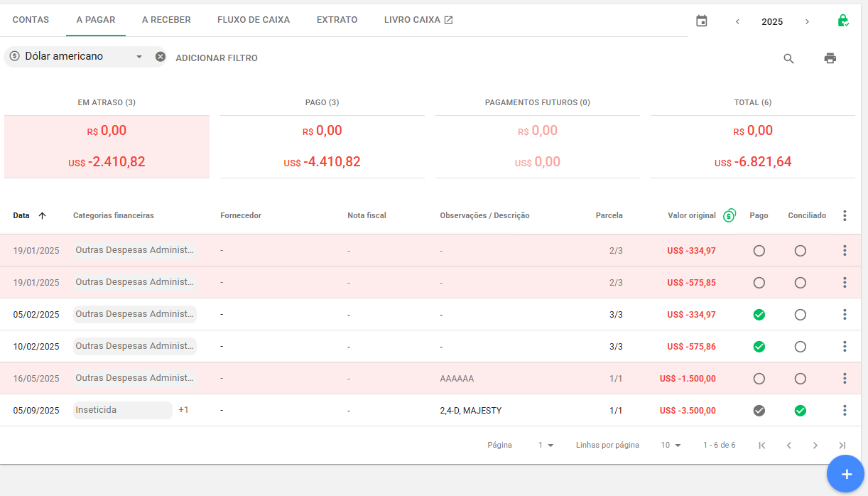Open row actions for the 16/05/2025 entry
The image size is (868, 496).
pyautogui.click(x=845, y=379)
